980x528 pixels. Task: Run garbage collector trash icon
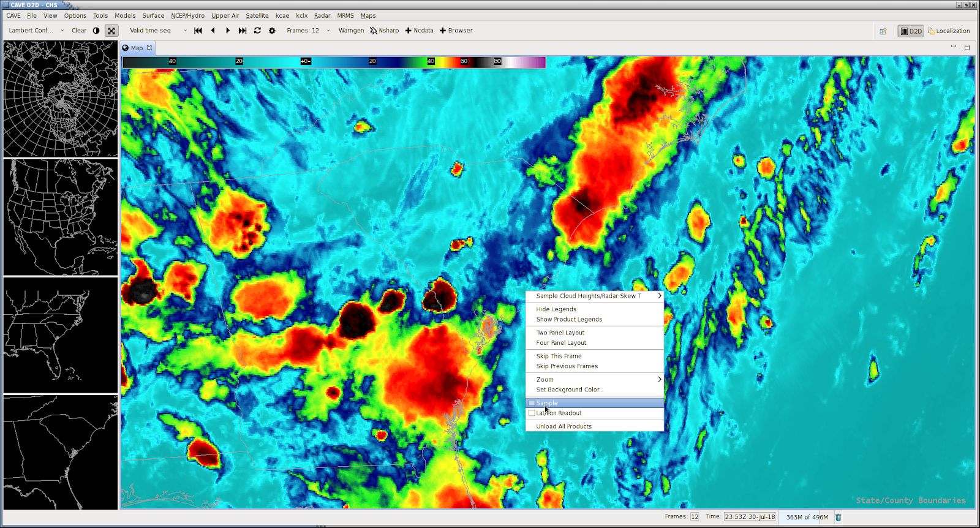coord(839,517)
